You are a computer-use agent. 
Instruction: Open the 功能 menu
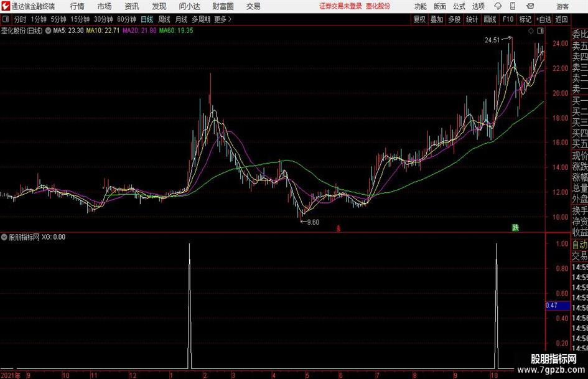(x=421, y=6)
